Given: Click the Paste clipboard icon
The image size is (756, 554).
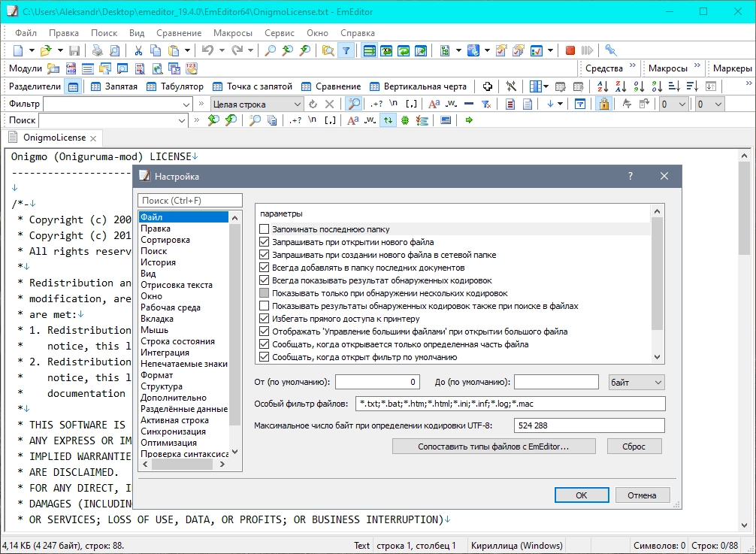Looking at the screenshot, I should (x=173, y=50).
